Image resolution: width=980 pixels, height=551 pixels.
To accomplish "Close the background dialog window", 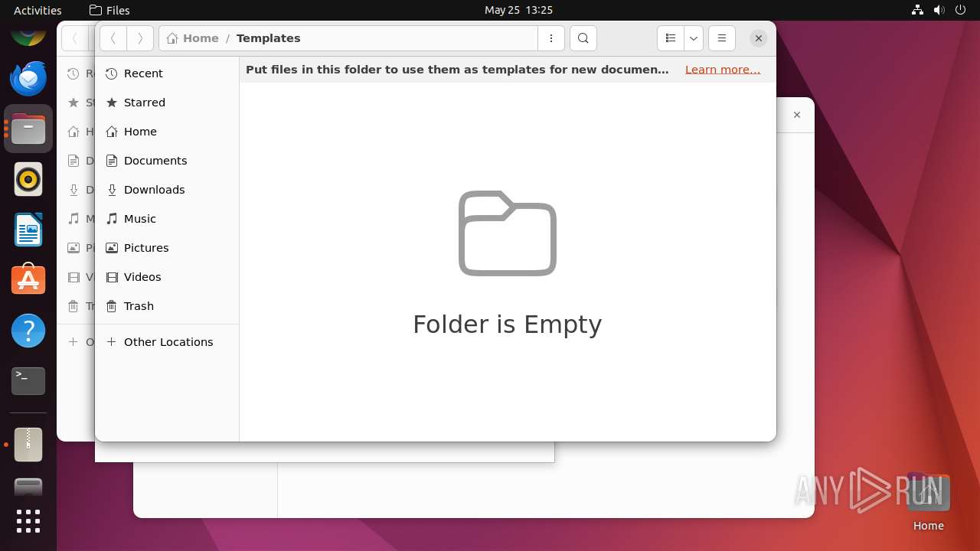I will click(x=797, y=115).
